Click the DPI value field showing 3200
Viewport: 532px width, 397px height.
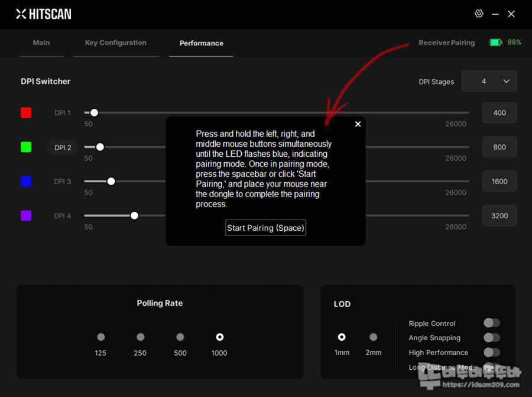pyautogui.click(x=499, y=215)
